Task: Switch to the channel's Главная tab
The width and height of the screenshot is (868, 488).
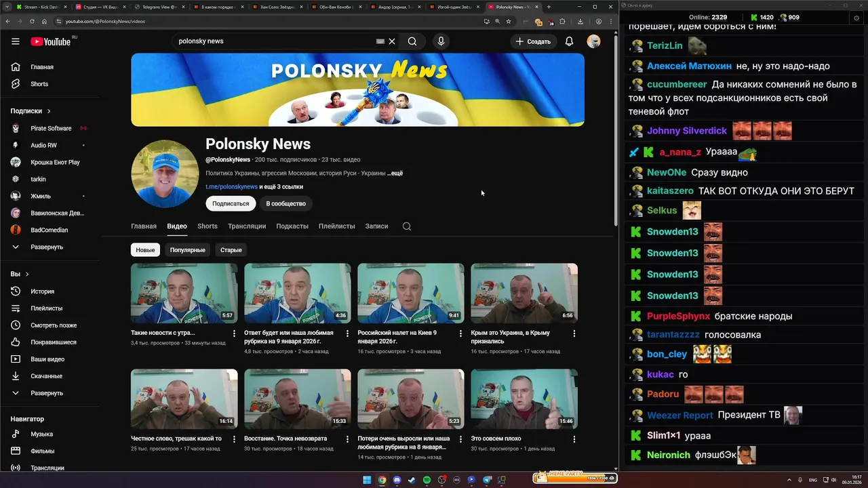Action: (x=144, y=226)
